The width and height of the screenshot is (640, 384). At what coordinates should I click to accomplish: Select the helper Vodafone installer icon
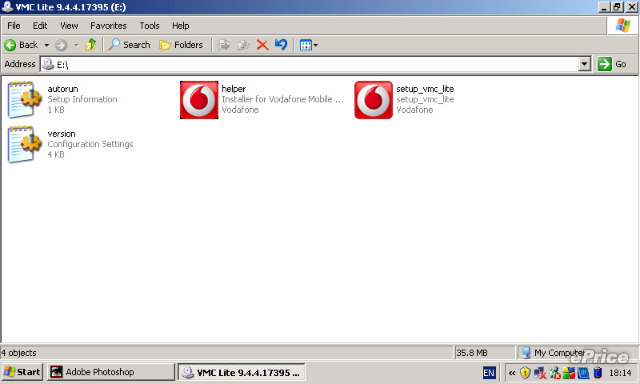tap(199, 100)
